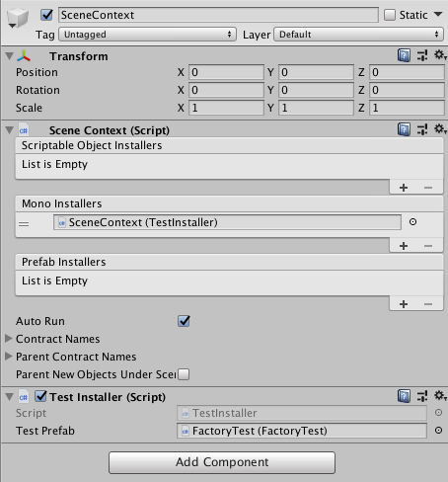The image size is (448, 482).
Task: Open the Layer dropdown showing Default
Action: [358, 35]
